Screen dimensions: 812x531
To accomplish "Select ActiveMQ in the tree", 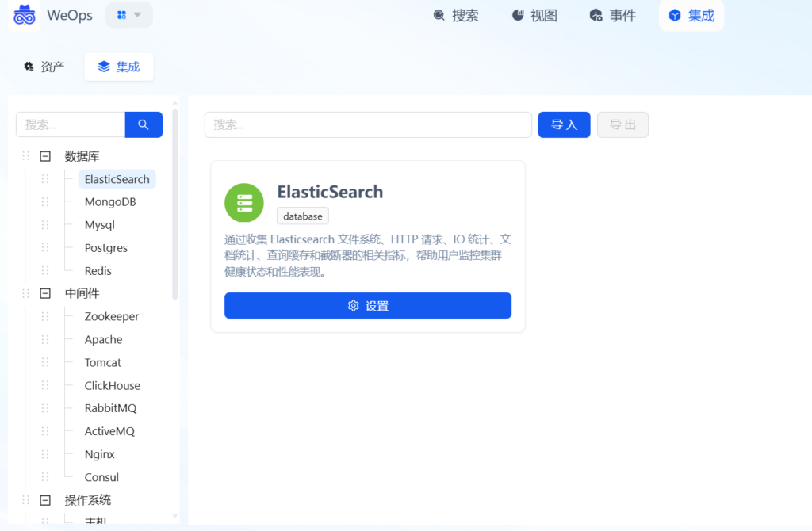I will [109, 431].
